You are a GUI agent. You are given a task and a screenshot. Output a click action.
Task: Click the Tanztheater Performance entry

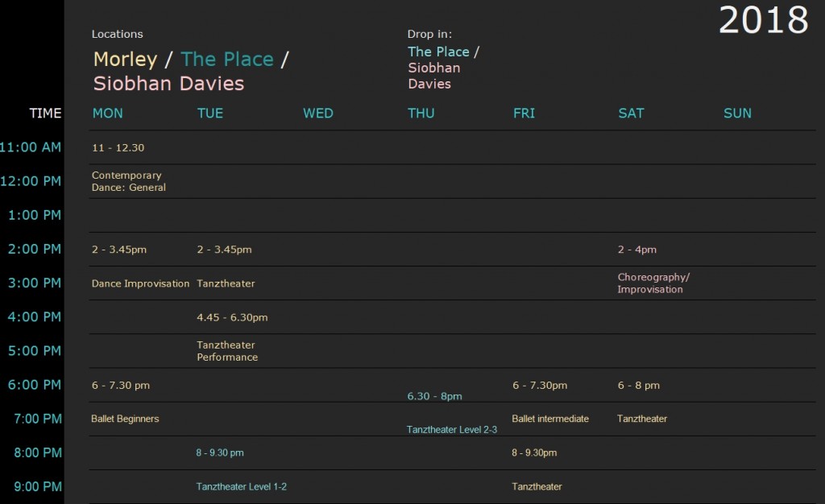(x=227, y=351)
